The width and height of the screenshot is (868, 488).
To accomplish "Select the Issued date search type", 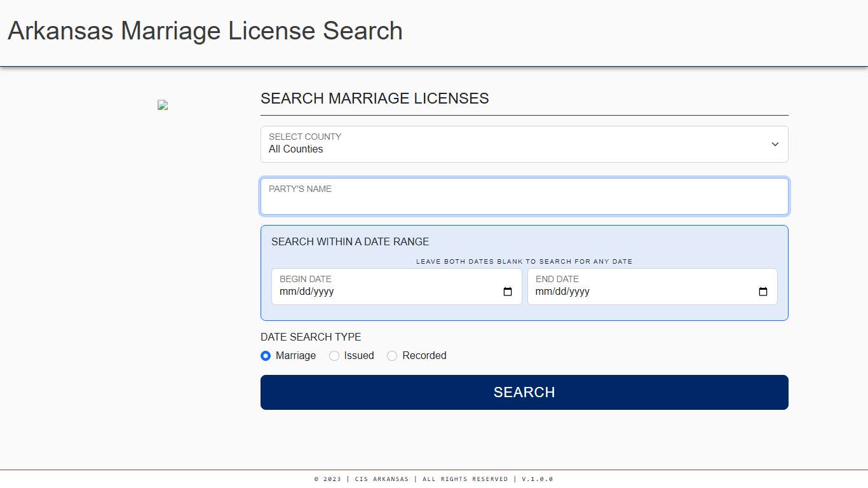I will (x=334, y=356).
